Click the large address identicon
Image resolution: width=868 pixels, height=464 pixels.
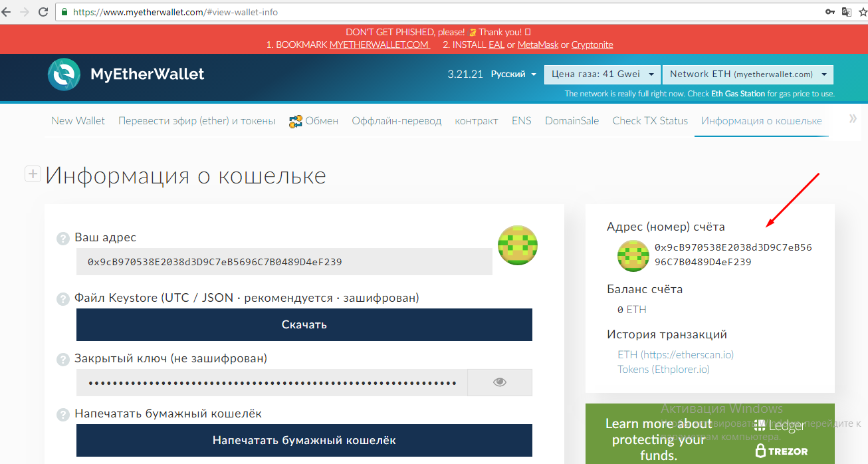coord(518,245)
